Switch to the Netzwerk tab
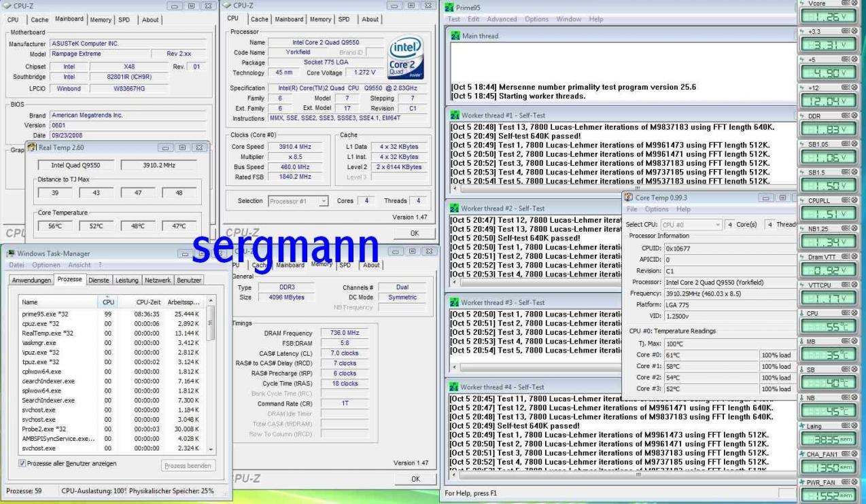 158,280
